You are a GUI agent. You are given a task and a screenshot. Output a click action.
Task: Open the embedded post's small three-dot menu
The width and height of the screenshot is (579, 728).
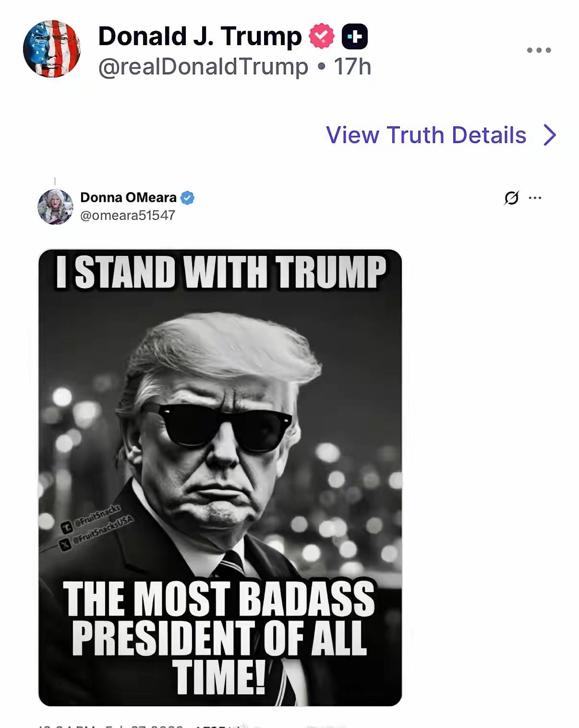535,198
